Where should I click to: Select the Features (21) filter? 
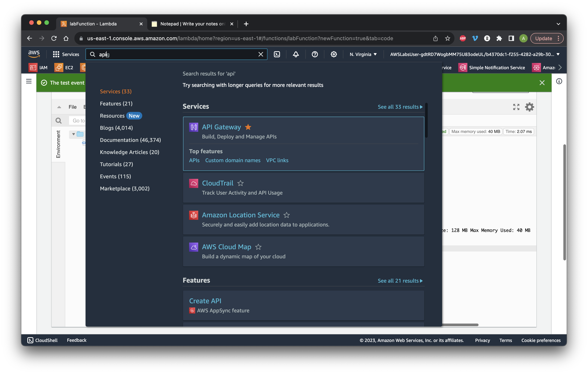coord(116,104)
